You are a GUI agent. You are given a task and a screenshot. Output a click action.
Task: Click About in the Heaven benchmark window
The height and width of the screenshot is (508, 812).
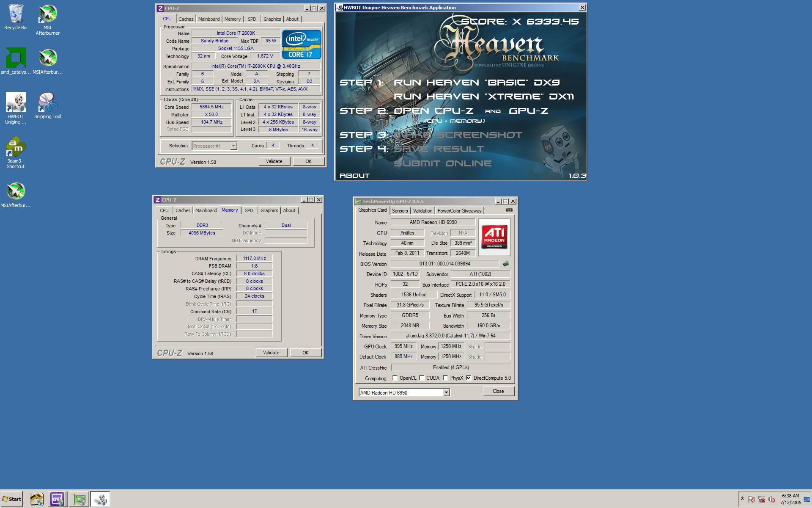click(x=354, y=176)
